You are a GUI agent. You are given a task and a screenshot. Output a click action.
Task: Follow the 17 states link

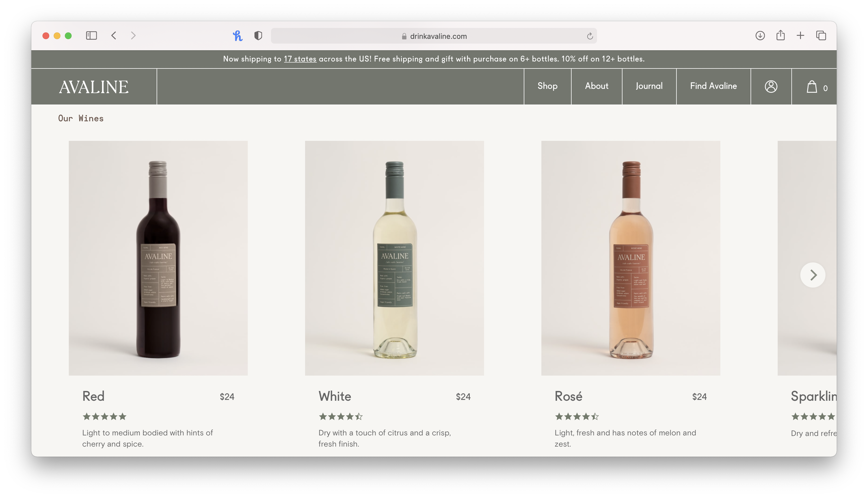(x=300, y=59)
